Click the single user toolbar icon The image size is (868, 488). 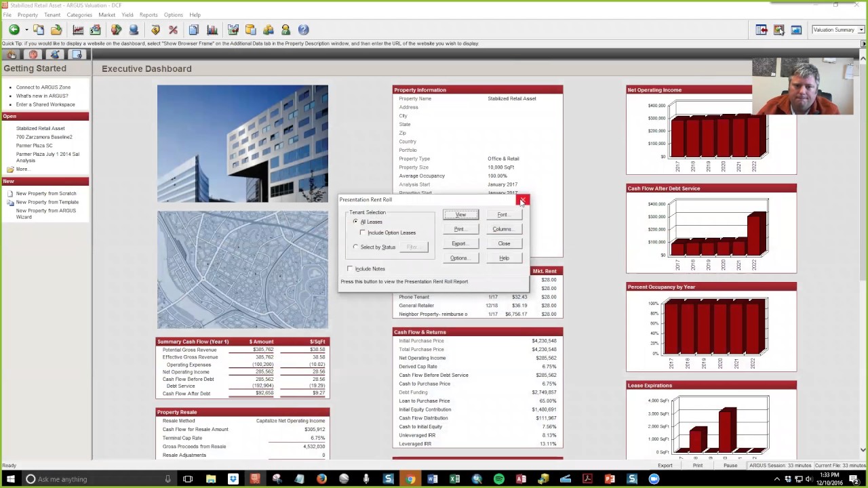[285, 30]
